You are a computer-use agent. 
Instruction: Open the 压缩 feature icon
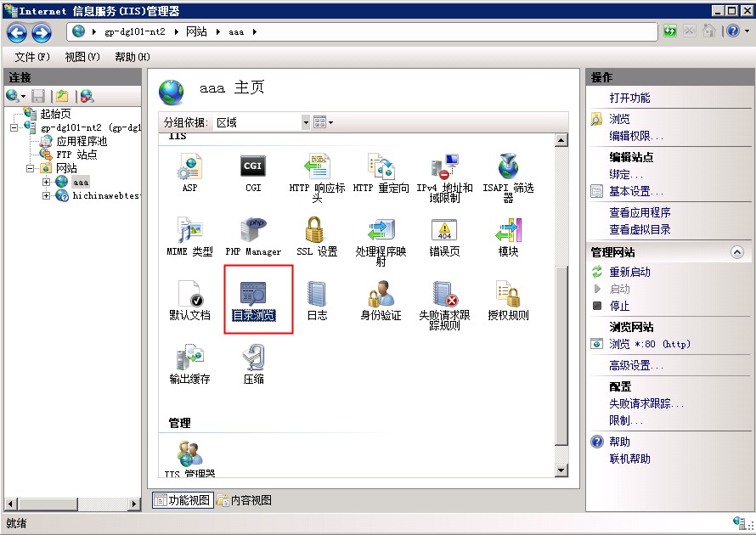coord(253,358)
